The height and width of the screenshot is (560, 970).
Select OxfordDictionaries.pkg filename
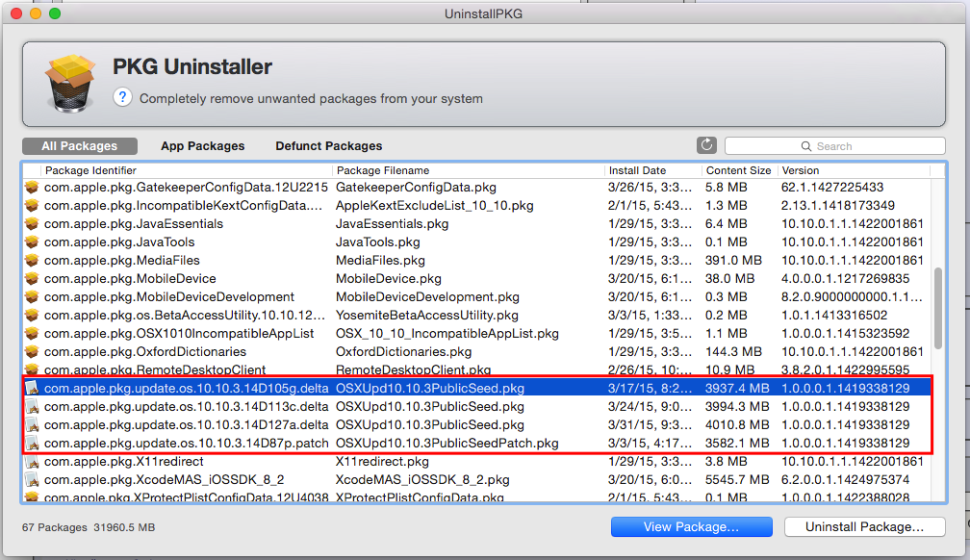point(403,351)
